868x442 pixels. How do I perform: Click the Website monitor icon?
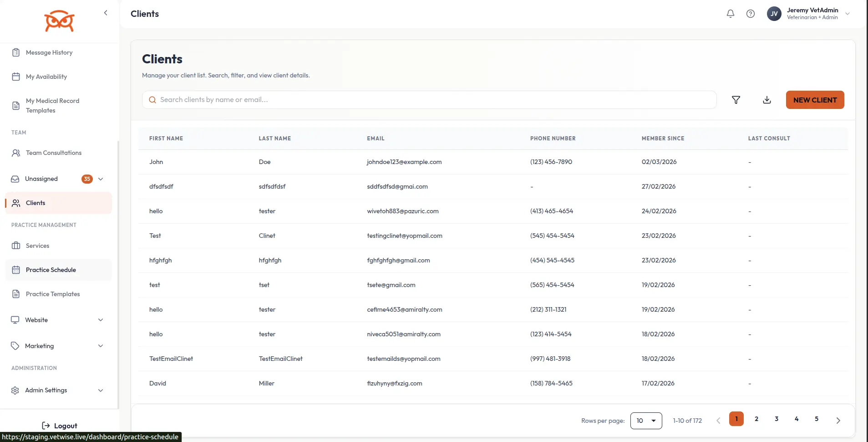pyautogui.click(x=15, y=320)
